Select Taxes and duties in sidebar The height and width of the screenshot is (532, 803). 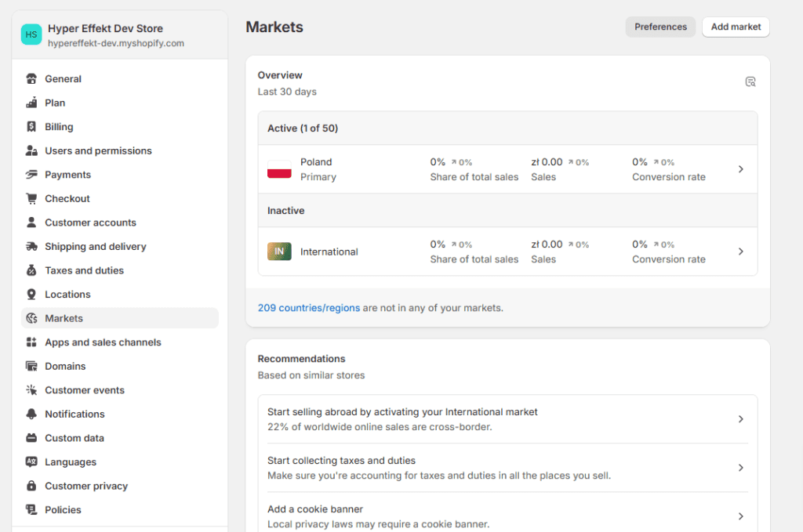[x=120, y=270]
